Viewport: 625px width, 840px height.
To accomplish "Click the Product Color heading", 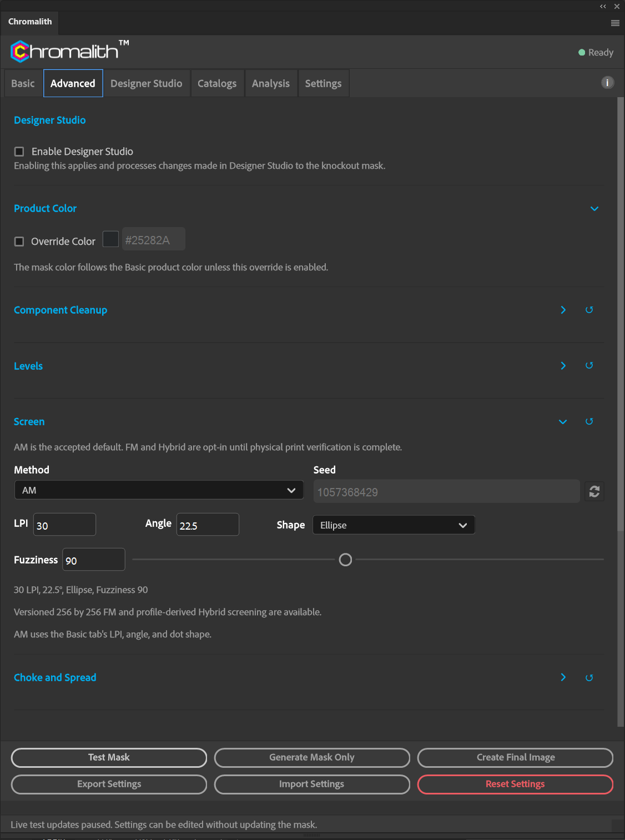I will (46, 208).
